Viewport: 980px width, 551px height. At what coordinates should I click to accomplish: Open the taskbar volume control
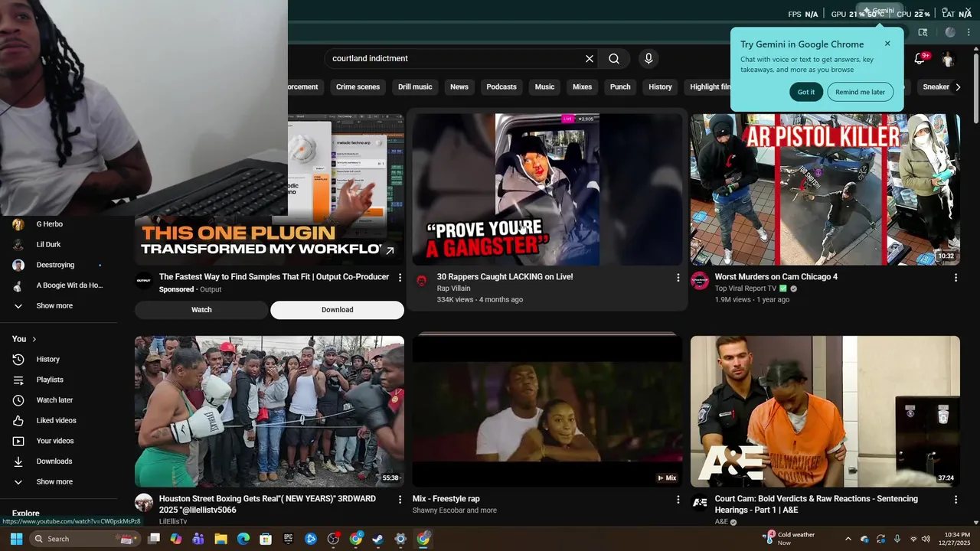click(x=926, y=539)
